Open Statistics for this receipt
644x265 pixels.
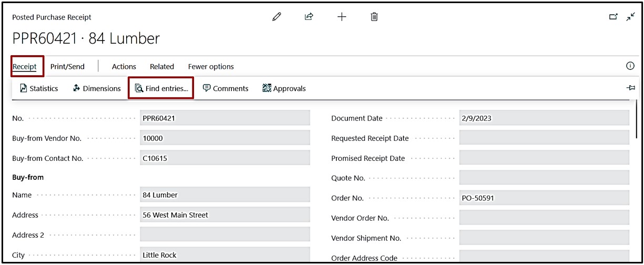point(39,88)
